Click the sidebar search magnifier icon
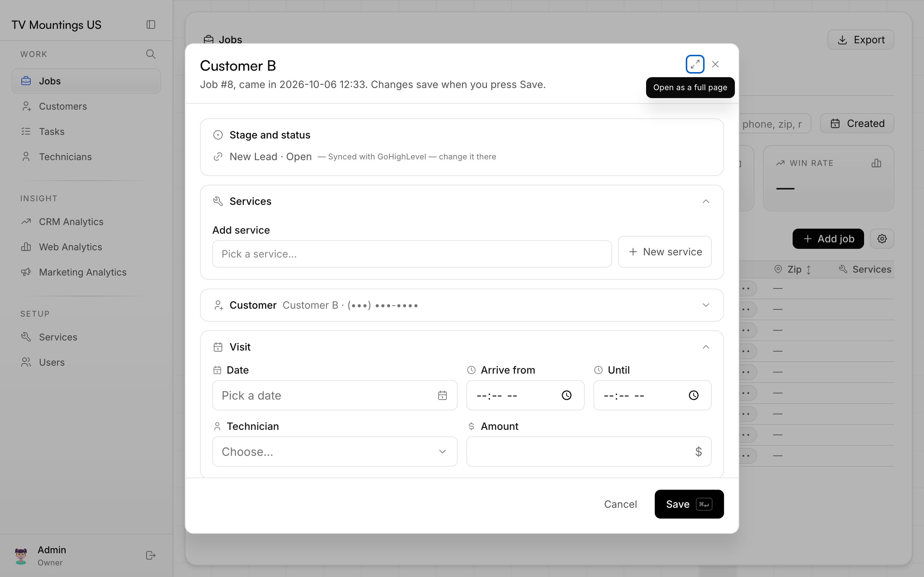 pyautogui.click(x=151, y=54)
